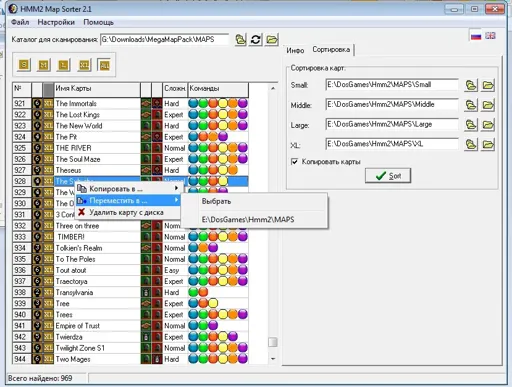Switch language with the British flag

[490, 35]
